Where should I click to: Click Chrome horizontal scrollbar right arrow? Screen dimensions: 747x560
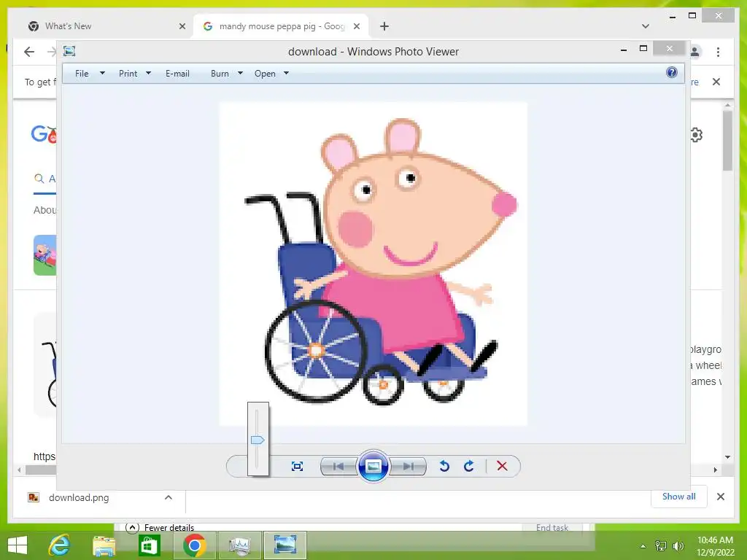715,470
